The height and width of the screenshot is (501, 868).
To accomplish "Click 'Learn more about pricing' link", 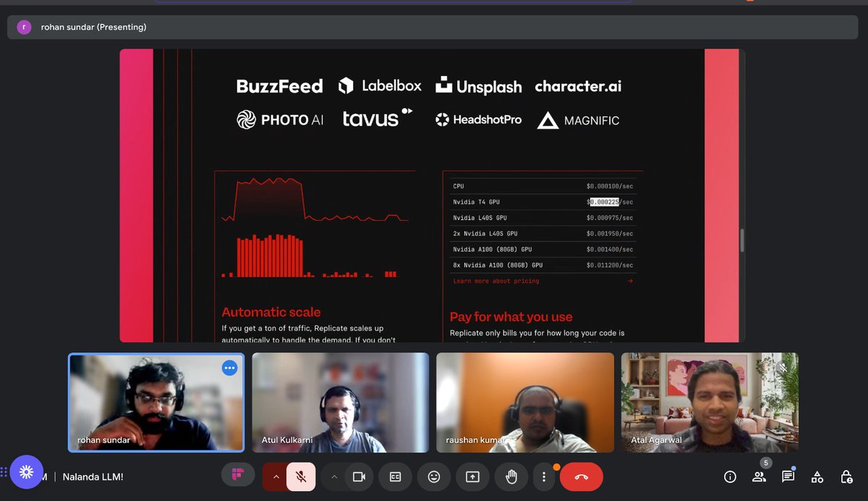I will [x=496, y=281].
